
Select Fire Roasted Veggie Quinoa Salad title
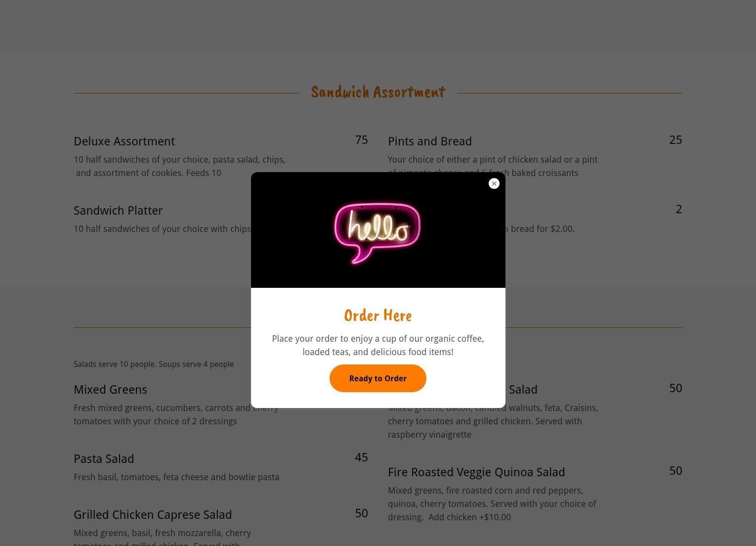coord(476,472)
